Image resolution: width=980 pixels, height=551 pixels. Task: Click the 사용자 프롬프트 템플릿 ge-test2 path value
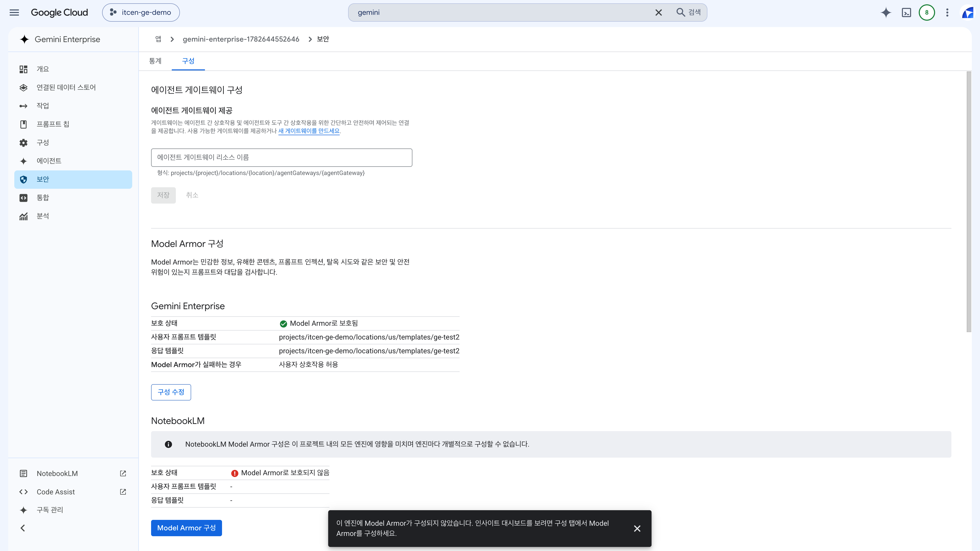pyautogui.click(x=369, y=337)
